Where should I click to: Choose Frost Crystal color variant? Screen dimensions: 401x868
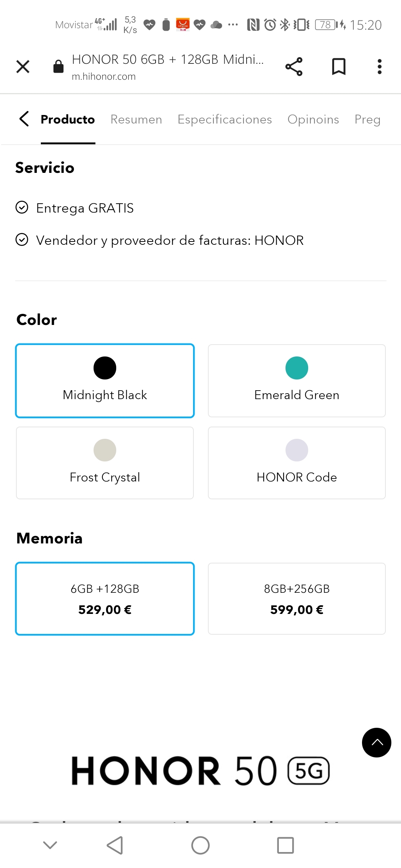[105, 463]
